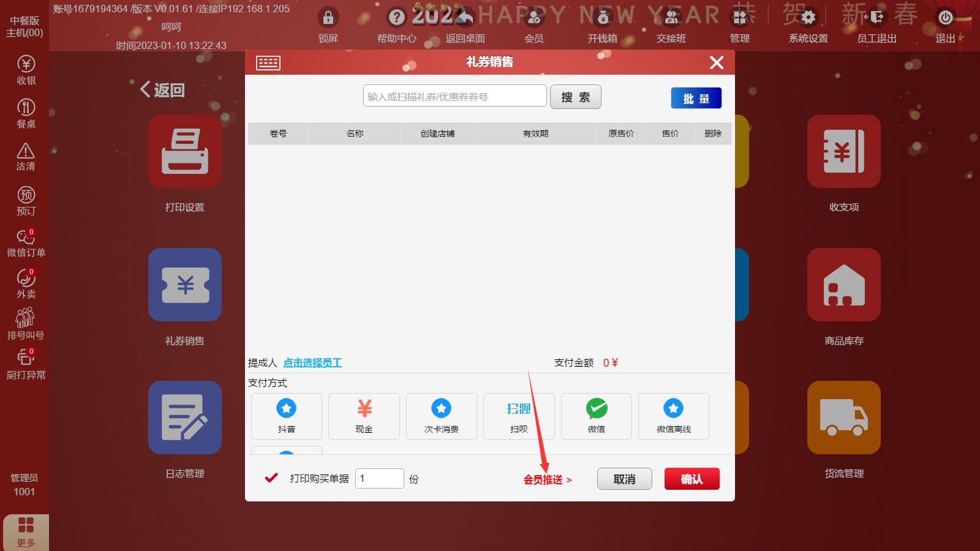Click the coupon number input field
Image resolution: width=980 pixels, height=551 pixels.
(x=454, y=96)
